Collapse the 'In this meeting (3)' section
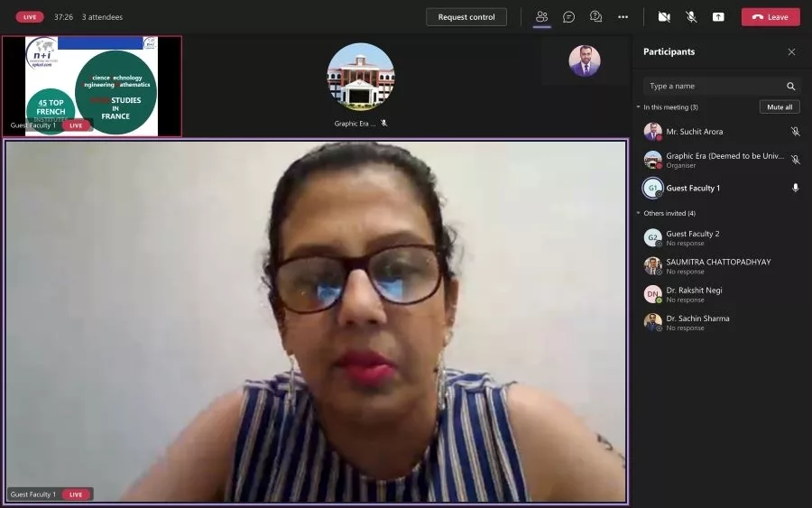 tap(639, 107)
